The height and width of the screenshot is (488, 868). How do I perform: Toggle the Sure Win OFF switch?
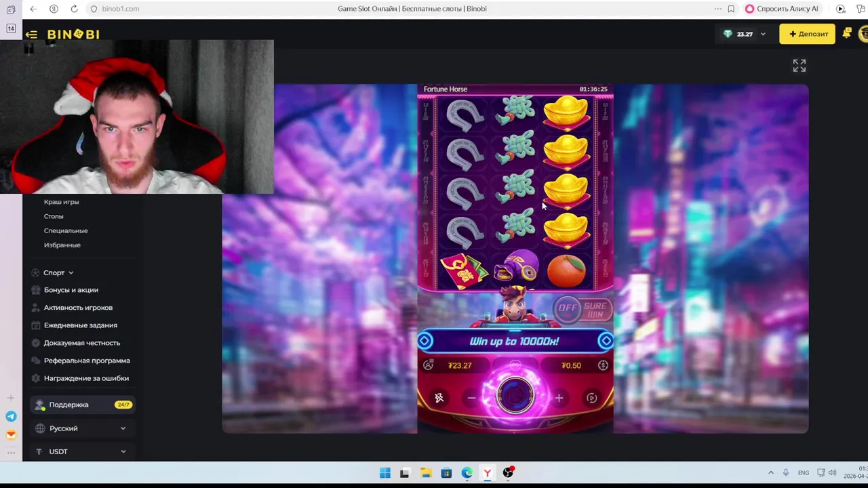pos(583,309)
